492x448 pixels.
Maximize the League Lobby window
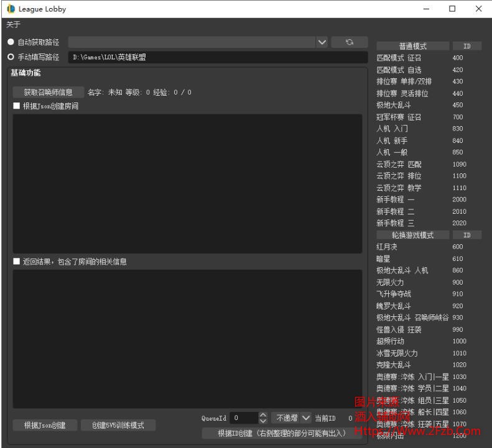(452, 9)
